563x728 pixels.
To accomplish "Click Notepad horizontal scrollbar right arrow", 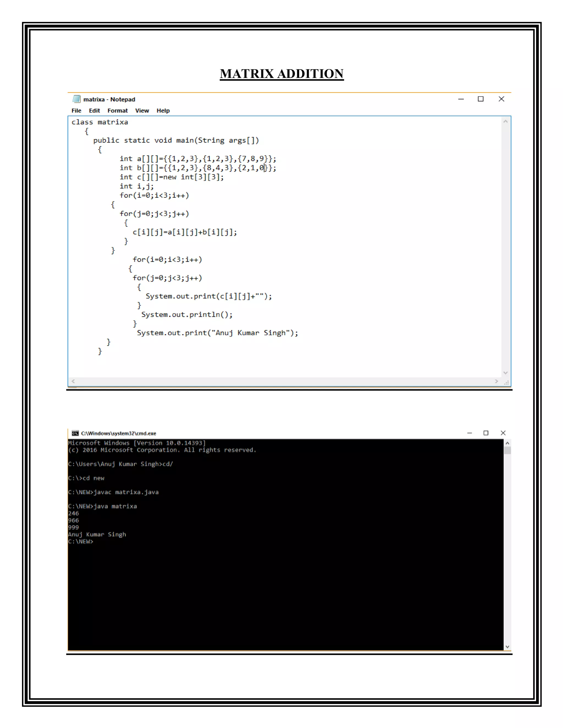I will [497, 381].
